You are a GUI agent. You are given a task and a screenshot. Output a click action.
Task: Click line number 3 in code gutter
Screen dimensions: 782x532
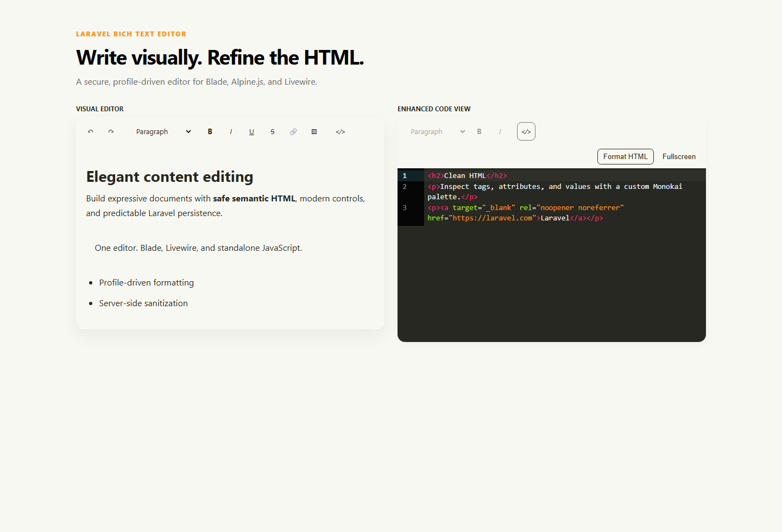click(x=405, y=208)
